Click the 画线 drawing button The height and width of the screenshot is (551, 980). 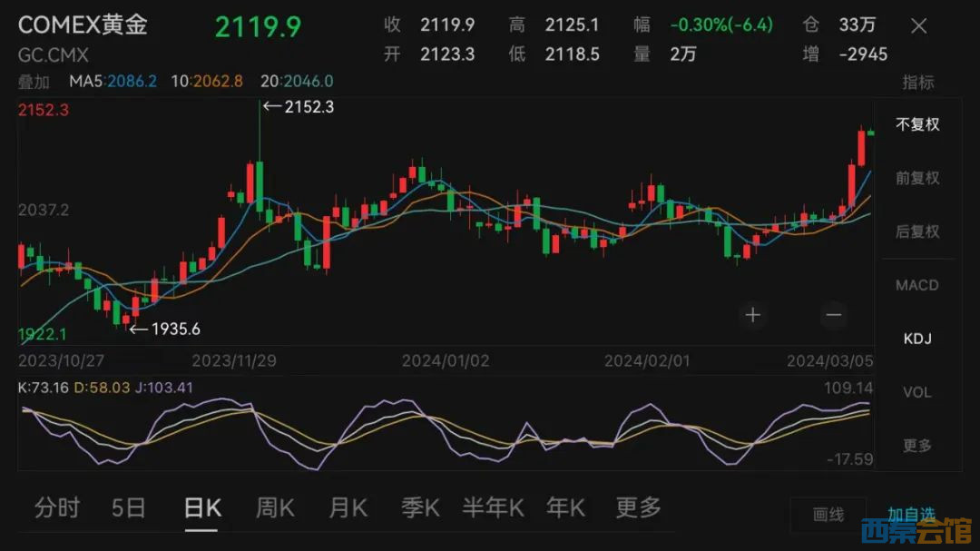828,515
